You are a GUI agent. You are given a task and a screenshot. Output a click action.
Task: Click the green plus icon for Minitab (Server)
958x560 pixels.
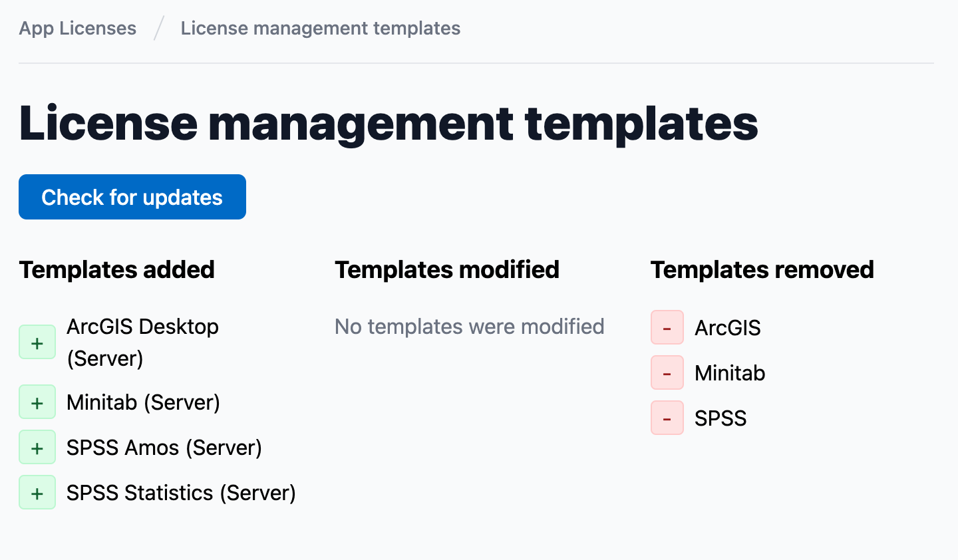[37, 402]
